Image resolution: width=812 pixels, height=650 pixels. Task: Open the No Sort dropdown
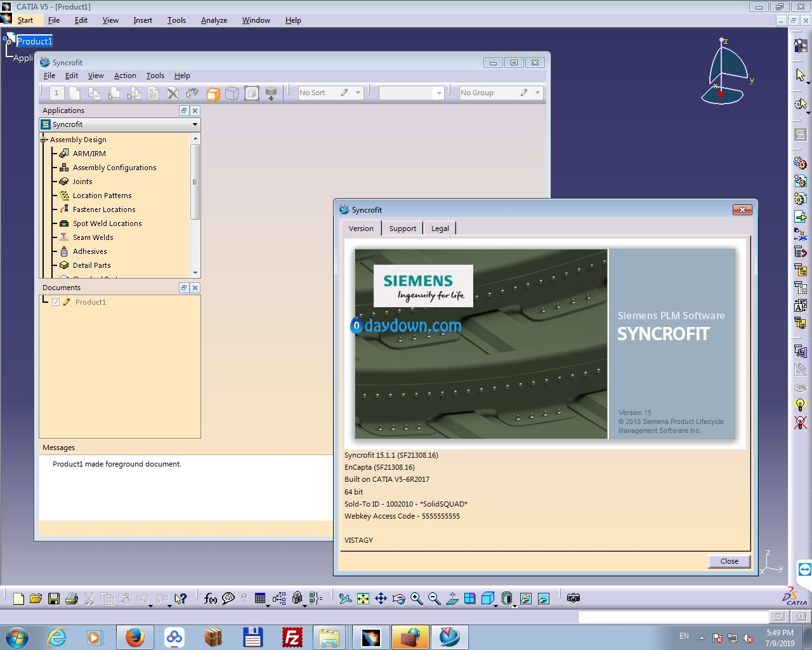click(x=358, y=93)
